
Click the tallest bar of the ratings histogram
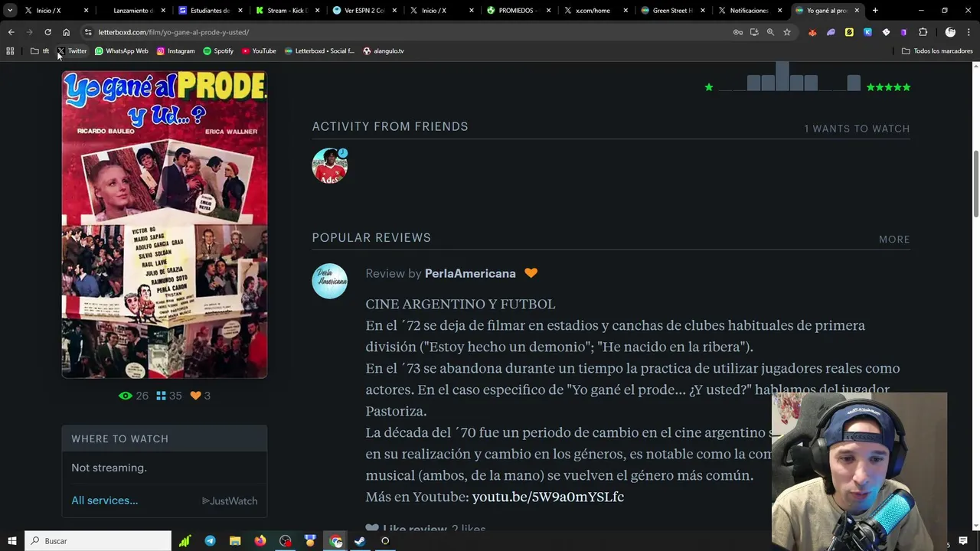pyautogui.click(x=782, y=77)
